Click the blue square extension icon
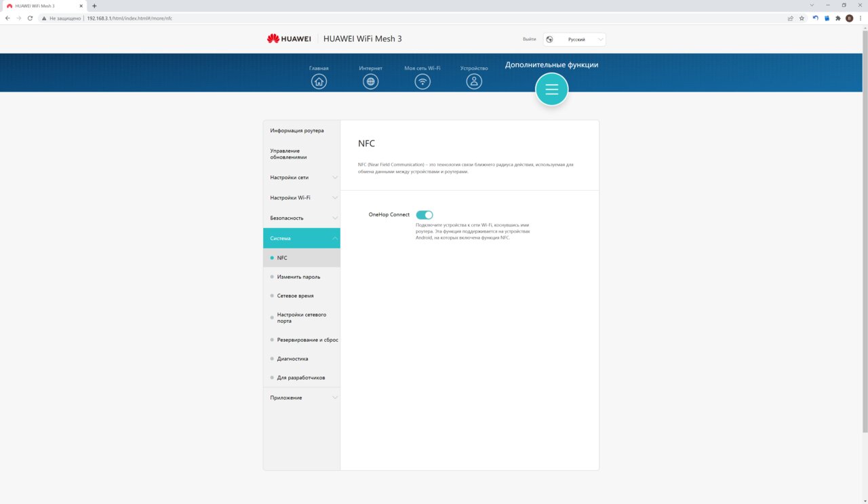The width and height of the screenshot is (868, 504). 827,18
